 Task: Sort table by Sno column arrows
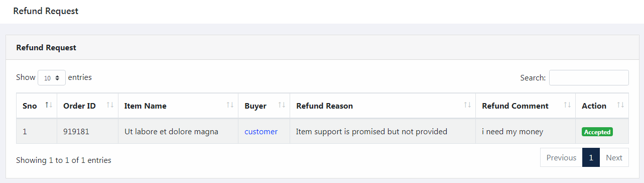49,105
